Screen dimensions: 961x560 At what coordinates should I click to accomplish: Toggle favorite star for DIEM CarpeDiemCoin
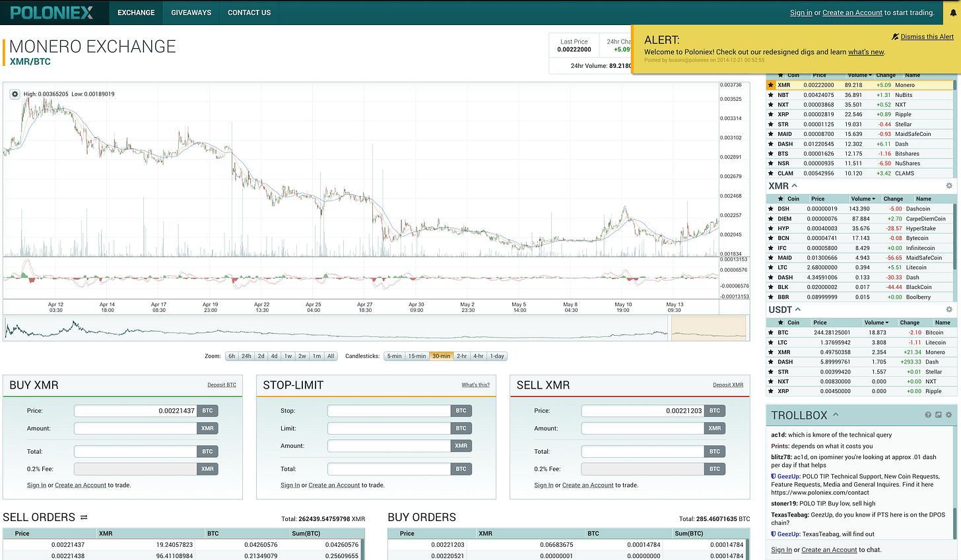770,219
